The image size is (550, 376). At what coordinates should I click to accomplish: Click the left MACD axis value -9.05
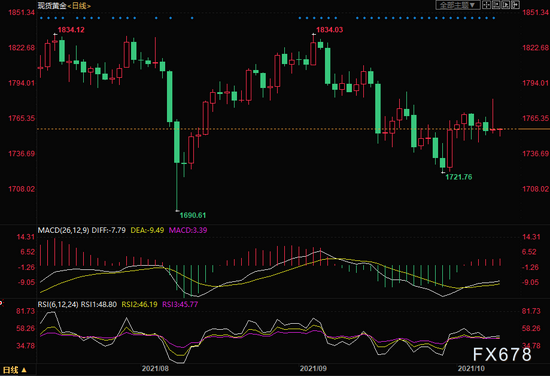coord(26,282)
